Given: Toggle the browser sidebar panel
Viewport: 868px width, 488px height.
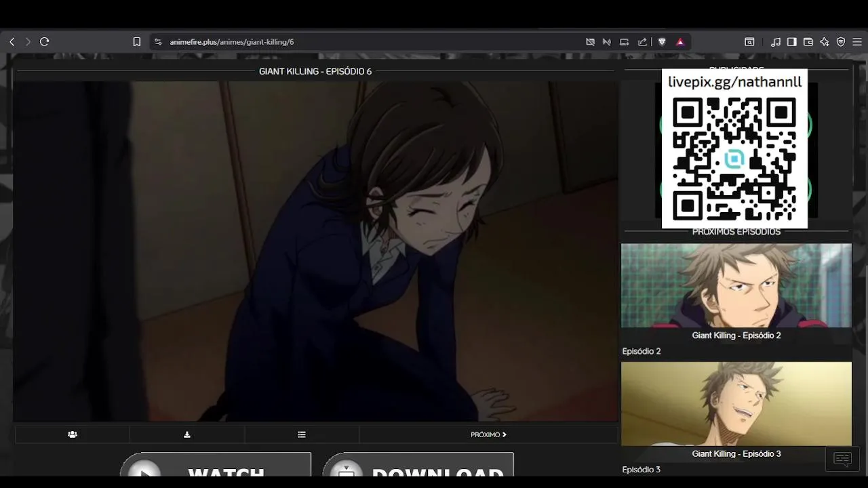Looking at the screenshot, I should (x=791, y=42).
